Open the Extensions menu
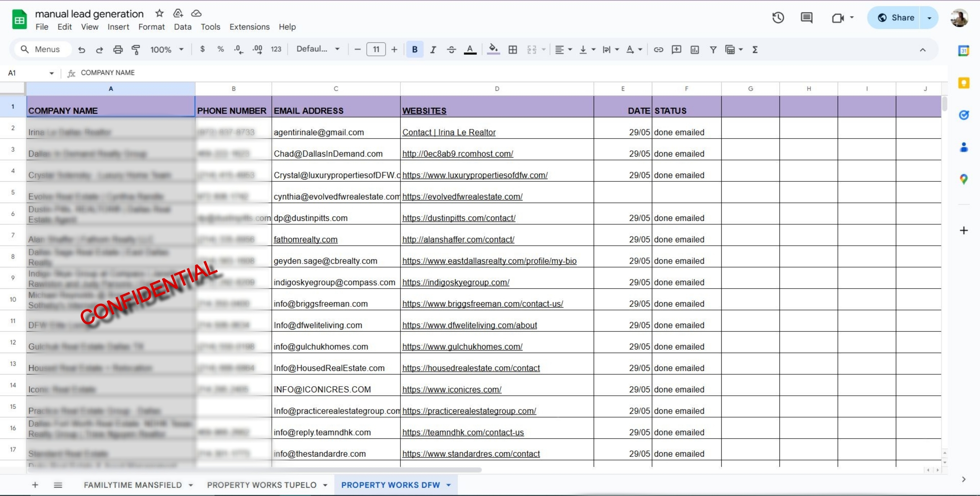This screenshot has height=496, width=980. tap(249, 27)
